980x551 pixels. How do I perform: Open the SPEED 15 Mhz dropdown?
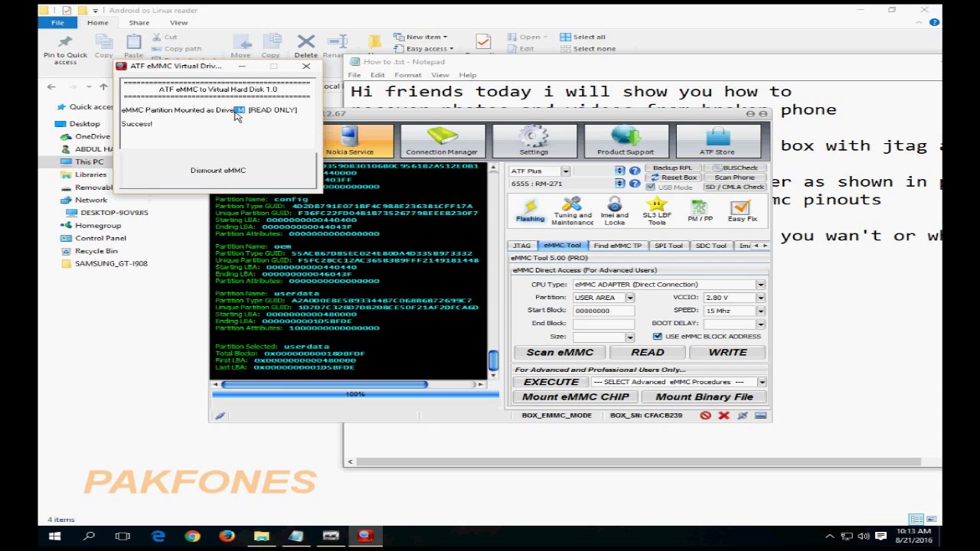[760, 311]
